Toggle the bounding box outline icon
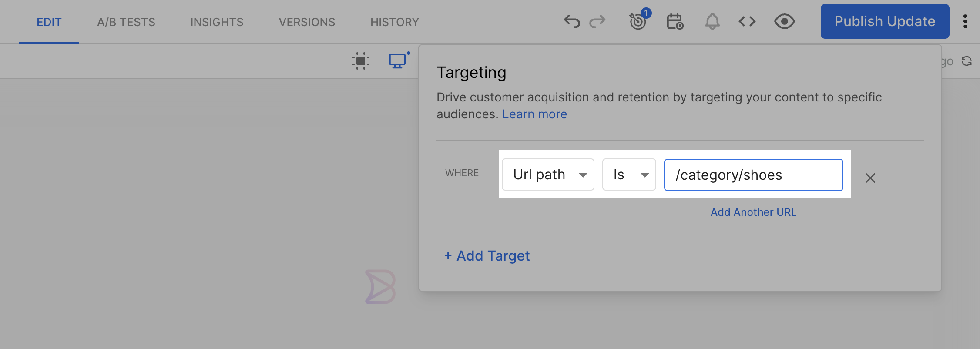The width and height of the screenshot is (980, 349). (361, 61)
